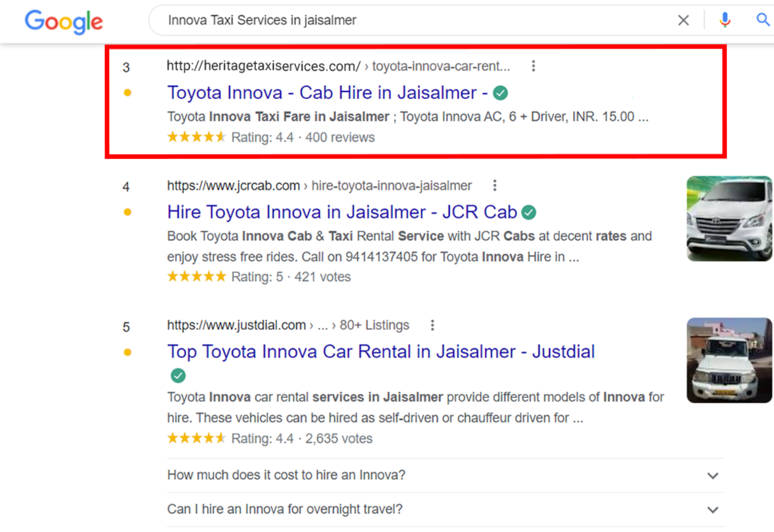Click the verified badge beside Toyota Innova Cab Hire
Image resolution: width=774 pixels, height=532 pixels.
pyautogui.click(x=501, y=92)
